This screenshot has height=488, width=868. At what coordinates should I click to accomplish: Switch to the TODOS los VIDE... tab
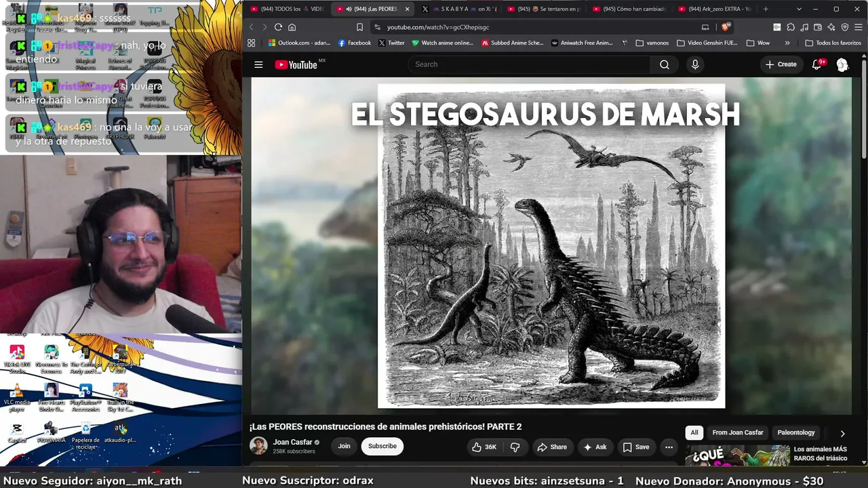(287, 9)
